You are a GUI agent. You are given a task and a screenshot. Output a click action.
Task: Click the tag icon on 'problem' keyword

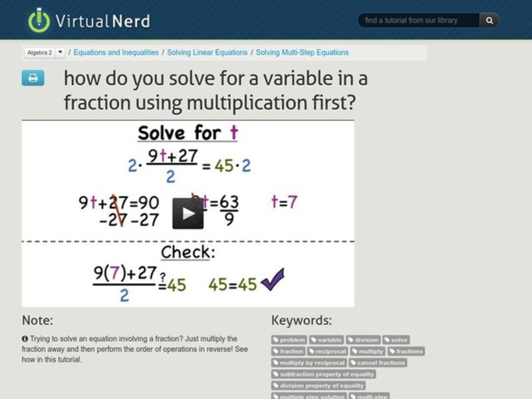point(277,339)
